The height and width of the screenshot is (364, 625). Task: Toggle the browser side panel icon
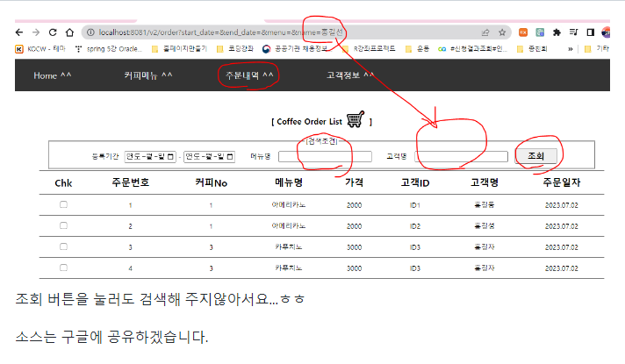pyautogui.click(x=590, y=32)
